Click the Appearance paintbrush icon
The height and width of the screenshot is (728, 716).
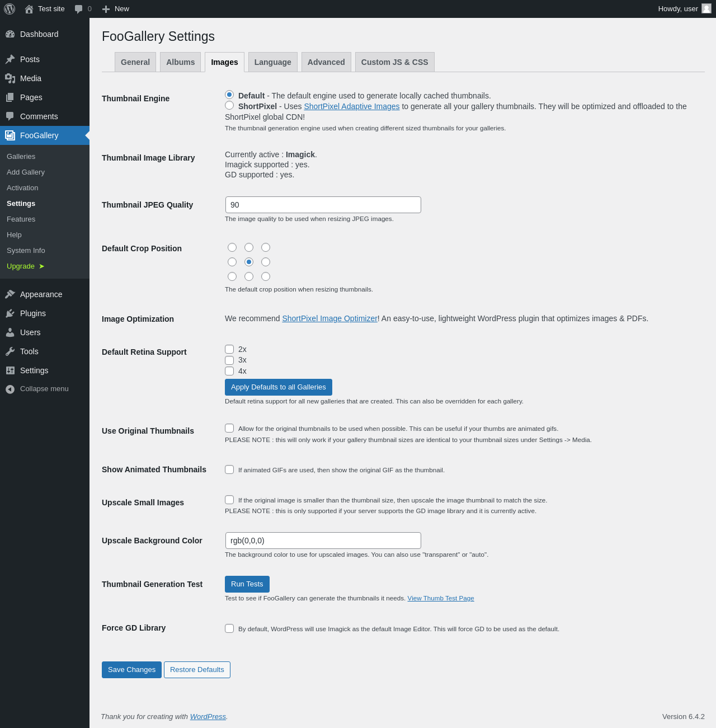click(10, 294)
